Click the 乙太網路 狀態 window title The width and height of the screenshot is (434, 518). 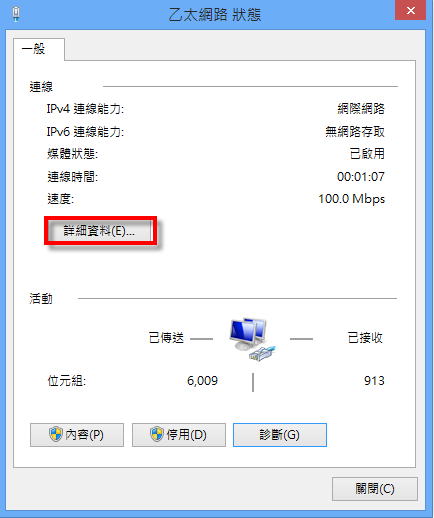215,15
